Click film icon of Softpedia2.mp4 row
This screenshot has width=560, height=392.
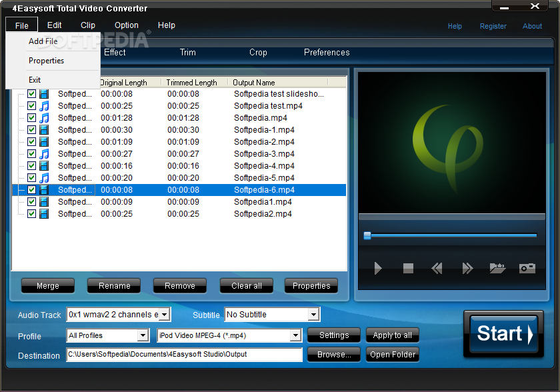pyautogui.click(x=44, y=214)
